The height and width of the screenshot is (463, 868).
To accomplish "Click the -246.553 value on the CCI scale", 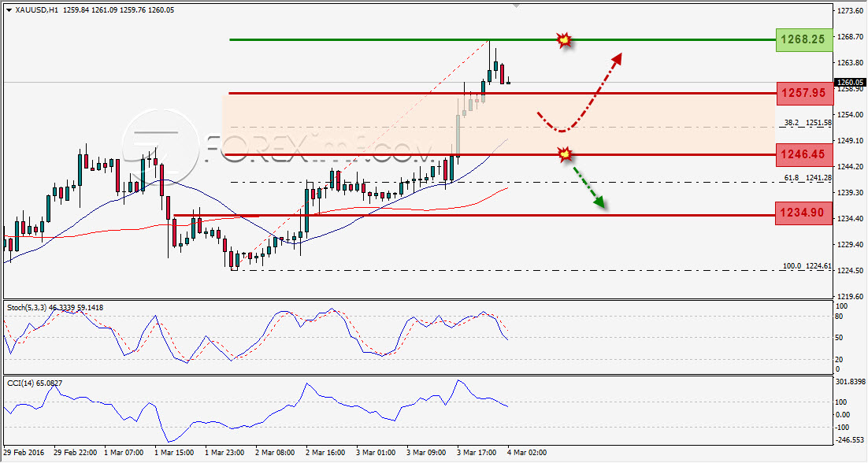I will pyautogui.click(x=851, y=440).
